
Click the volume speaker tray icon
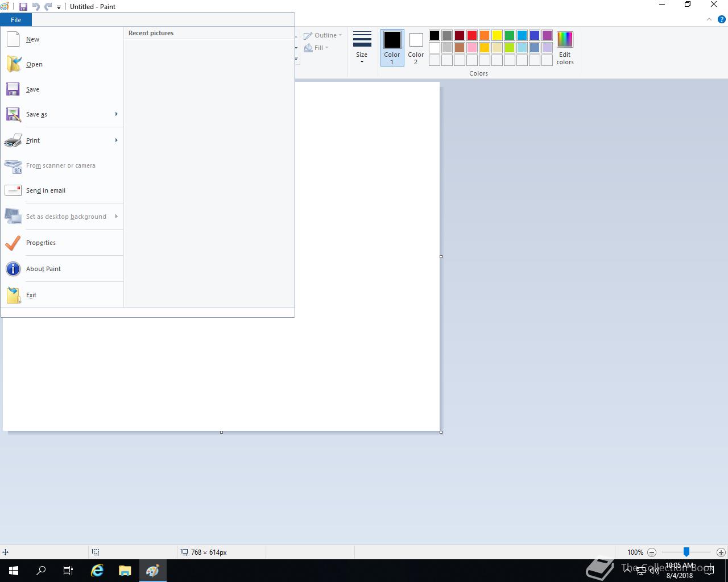pos(655,570)
